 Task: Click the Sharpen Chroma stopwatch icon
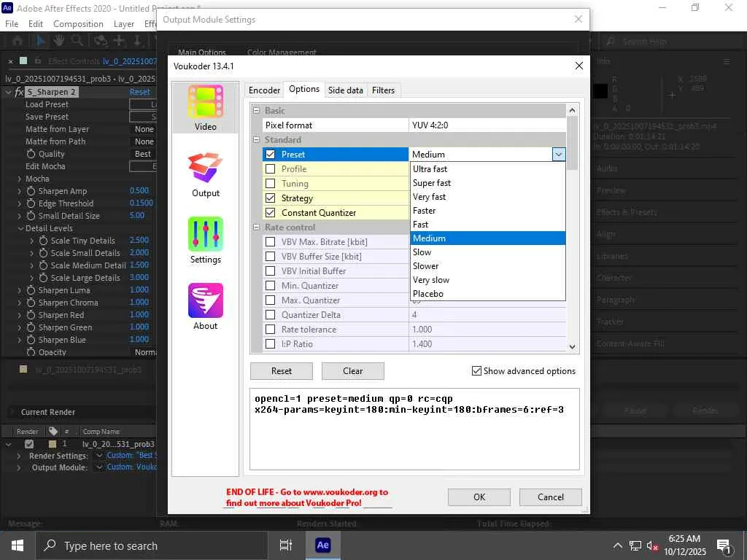31,303
